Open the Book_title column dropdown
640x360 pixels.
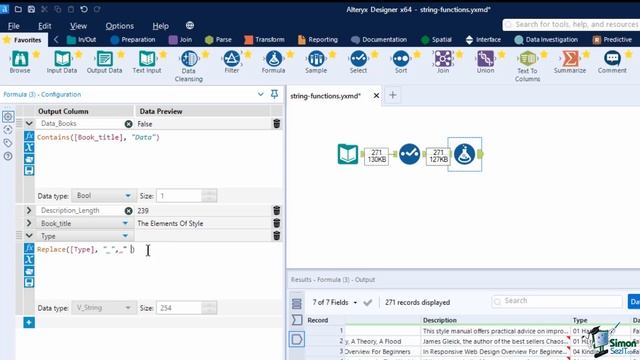(125, 223)
